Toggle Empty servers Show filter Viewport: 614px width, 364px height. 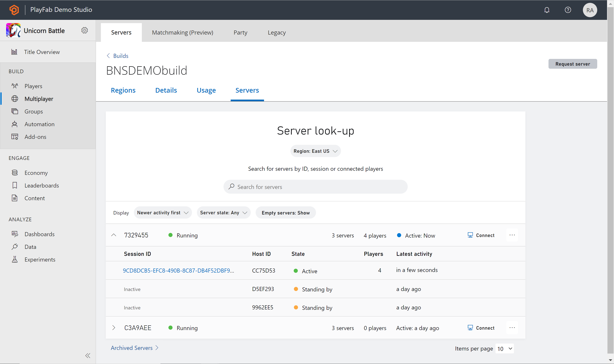(284, 212)
